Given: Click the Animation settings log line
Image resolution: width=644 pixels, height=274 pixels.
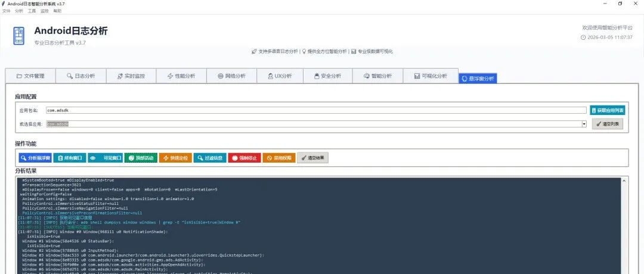Looking at the screenshot, I should 108,199.
